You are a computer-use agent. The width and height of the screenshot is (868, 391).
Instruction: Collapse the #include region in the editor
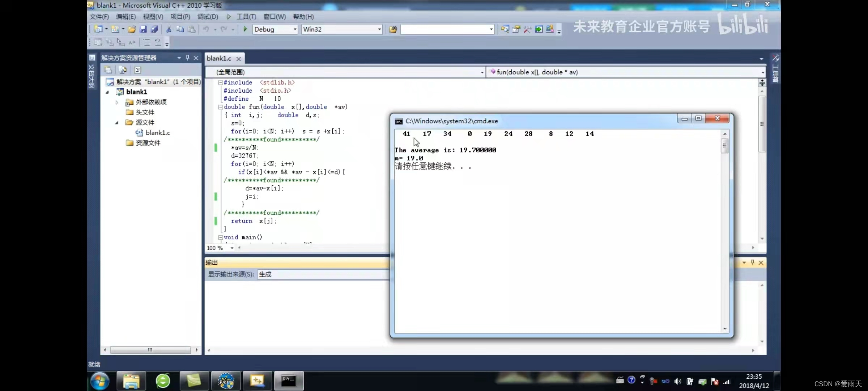click(x=220, y=83)
